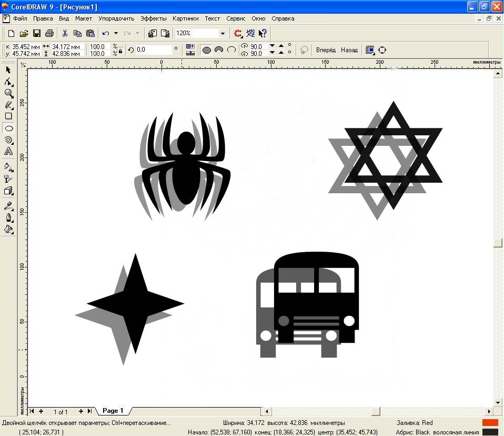Toggle the nonproportional sizing lock
The image size is (504, 436).
120,51
